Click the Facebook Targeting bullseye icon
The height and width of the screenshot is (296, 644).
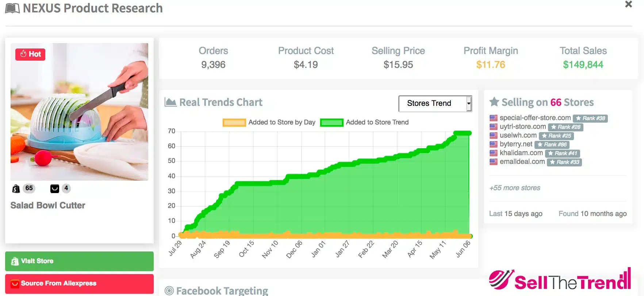click(x=169, y=291)
